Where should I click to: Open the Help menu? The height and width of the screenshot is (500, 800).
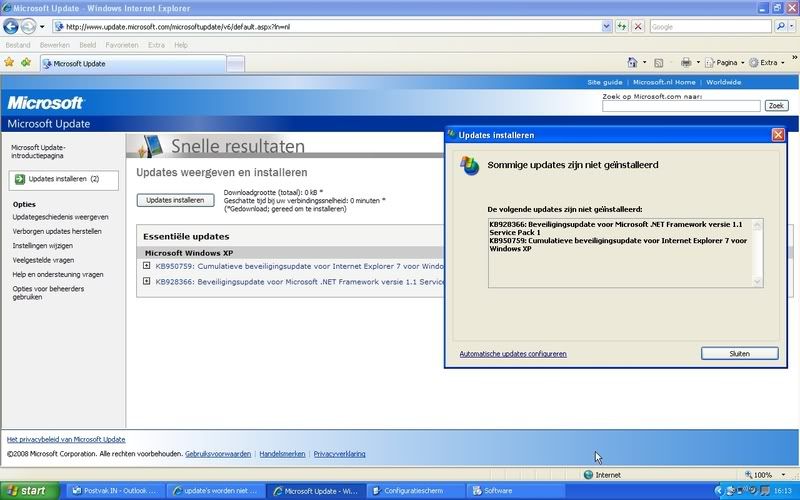point(181,45)
